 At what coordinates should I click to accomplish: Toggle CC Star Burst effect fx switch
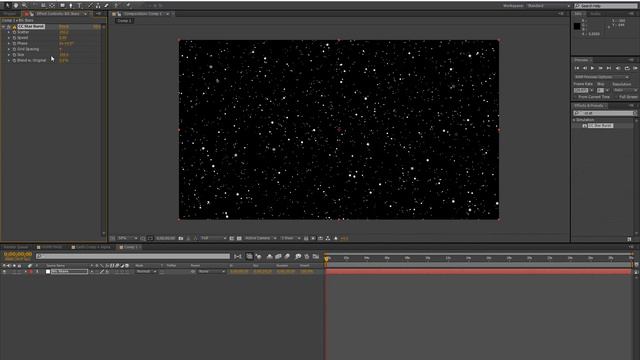coord(9,27)
